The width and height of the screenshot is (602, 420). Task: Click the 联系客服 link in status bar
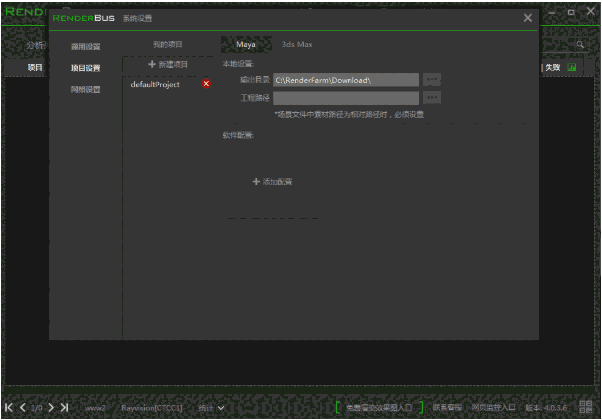click(x=447, y=408)
